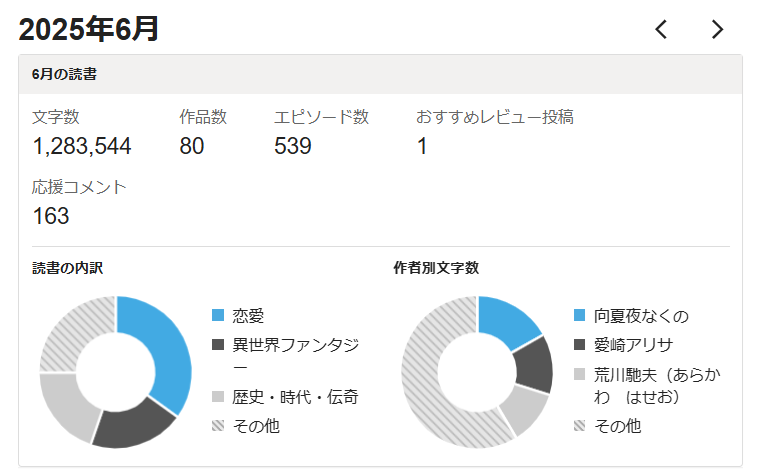This screenshot has height=471, width=761.
Task: Click the gray 歴史・時代・伝奇 legend swatch
Action: [218, 397]
